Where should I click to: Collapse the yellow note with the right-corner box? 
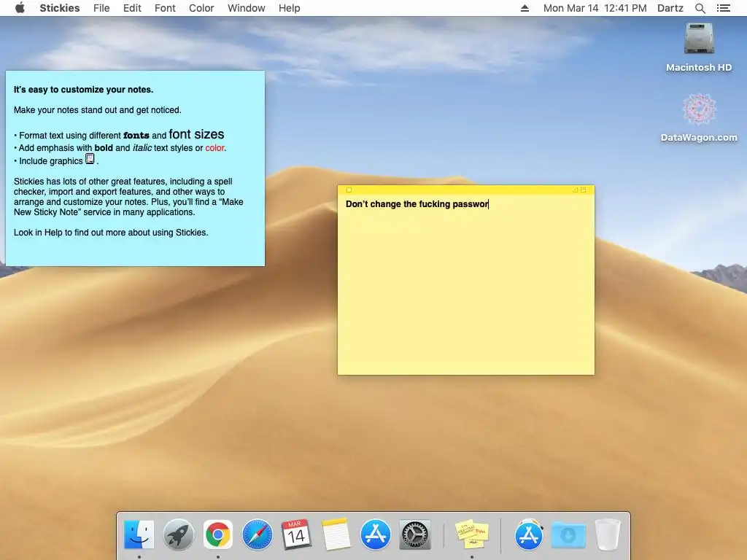coord(583,190)
